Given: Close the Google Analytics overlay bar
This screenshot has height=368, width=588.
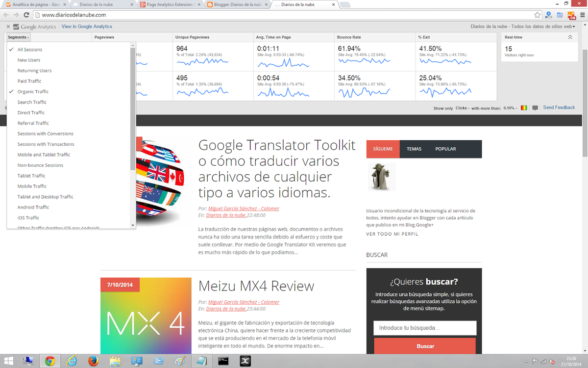Looking at the screenshot, I should 8,26.
